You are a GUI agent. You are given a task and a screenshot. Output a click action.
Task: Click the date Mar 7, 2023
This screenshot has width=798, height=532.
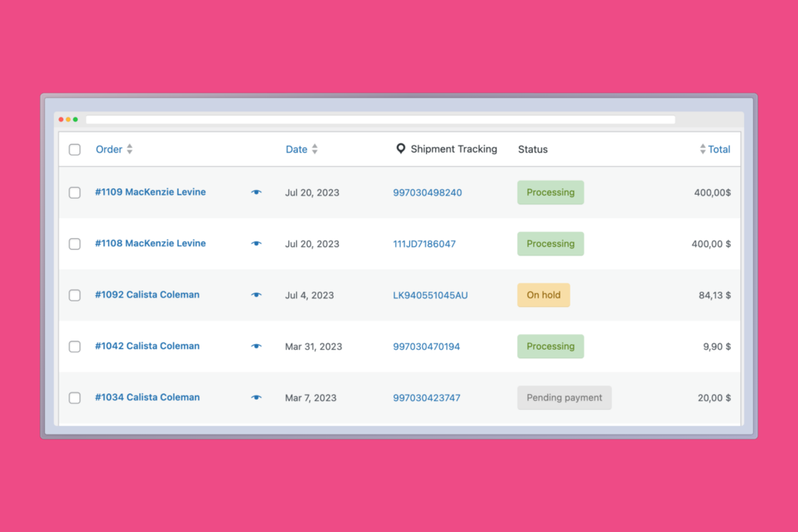[x=310, y=398]
